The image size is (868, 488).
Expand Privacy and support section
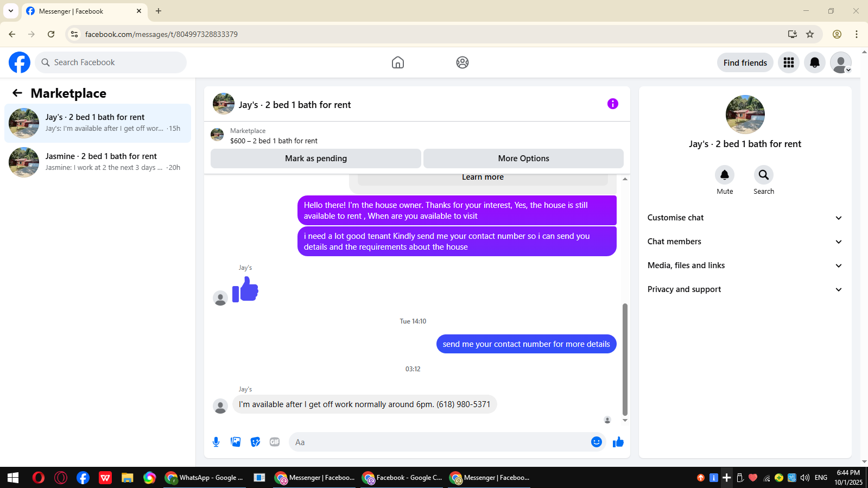pos(745,289)
